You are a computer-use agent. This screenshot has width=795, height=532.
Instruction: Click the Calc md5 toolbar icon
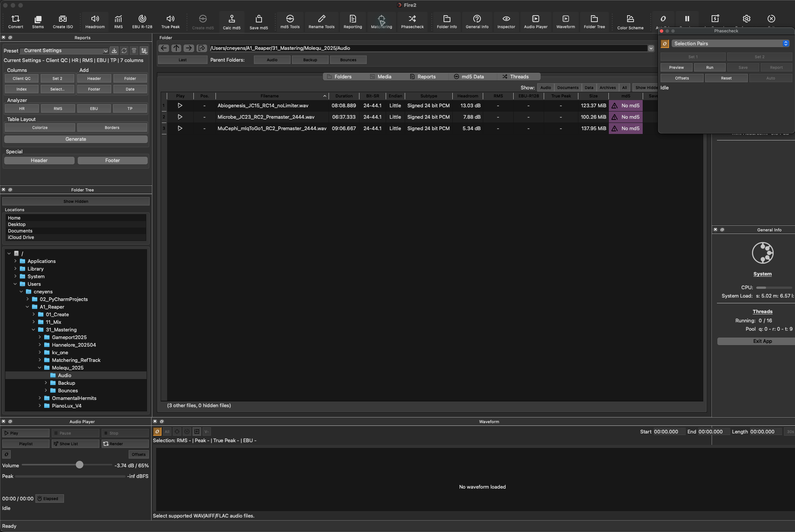coord(231,22)
